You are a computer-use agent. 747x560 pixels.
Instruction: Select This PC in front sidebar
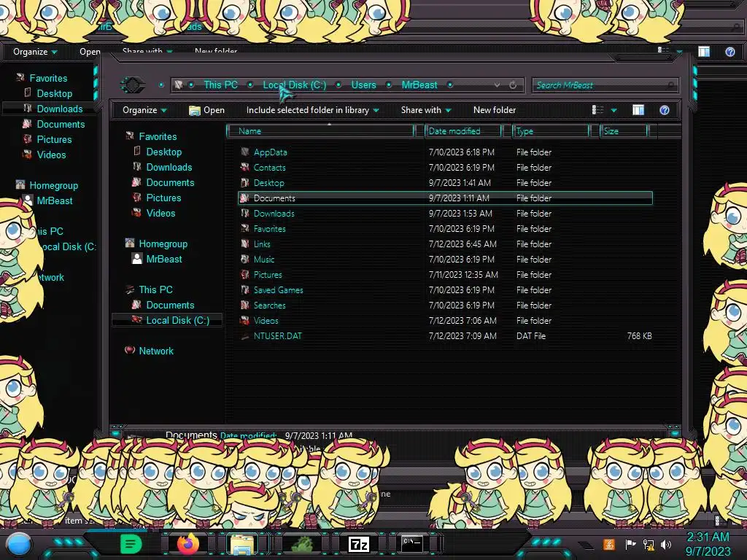pyautogui.click(x=155, y=289)
